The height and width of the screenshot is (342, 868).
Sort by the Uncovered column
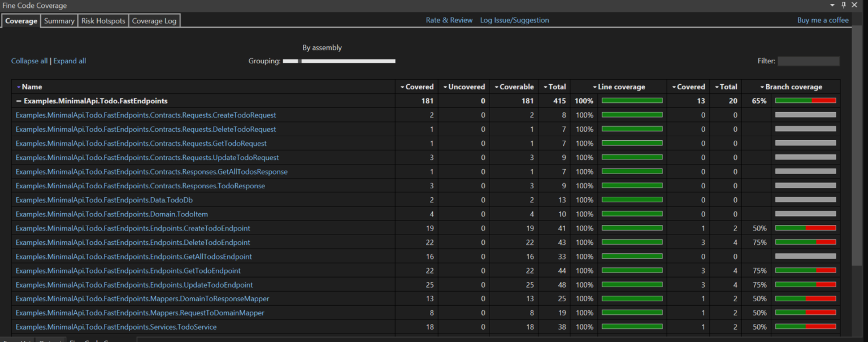(x=466, y=87)
